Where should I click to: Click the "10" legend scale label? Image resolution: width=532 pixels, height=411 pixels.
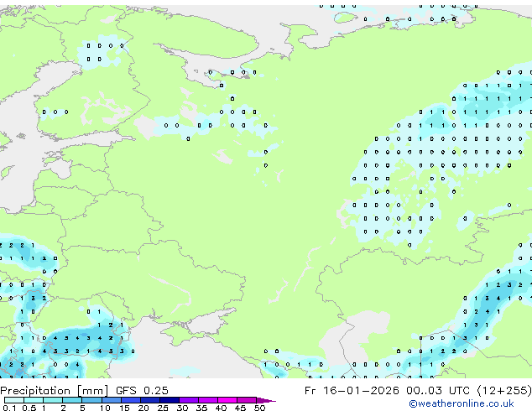coord(105,408)
